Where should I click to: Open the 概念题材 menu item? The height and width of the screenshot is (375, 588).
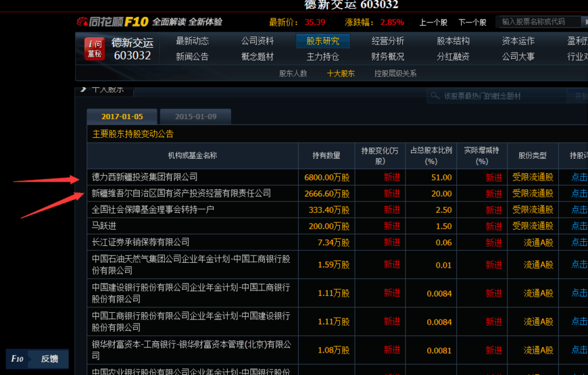(x=258, y=57)
